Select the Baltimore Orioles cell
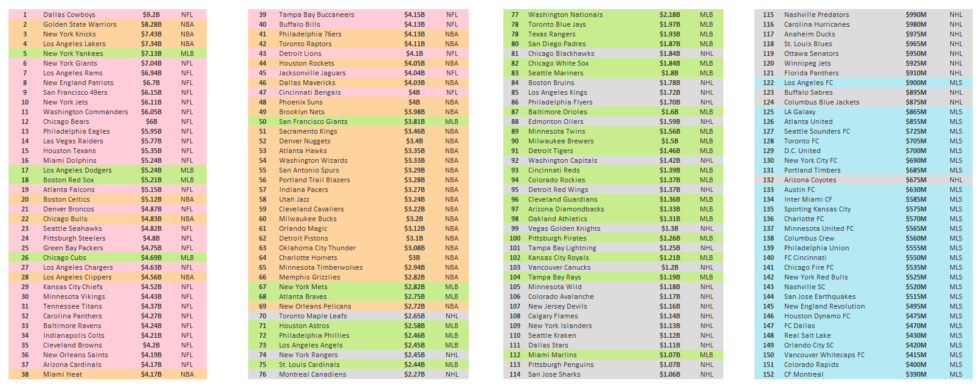This screenshot has height=387, width=980. coord(557,112)
